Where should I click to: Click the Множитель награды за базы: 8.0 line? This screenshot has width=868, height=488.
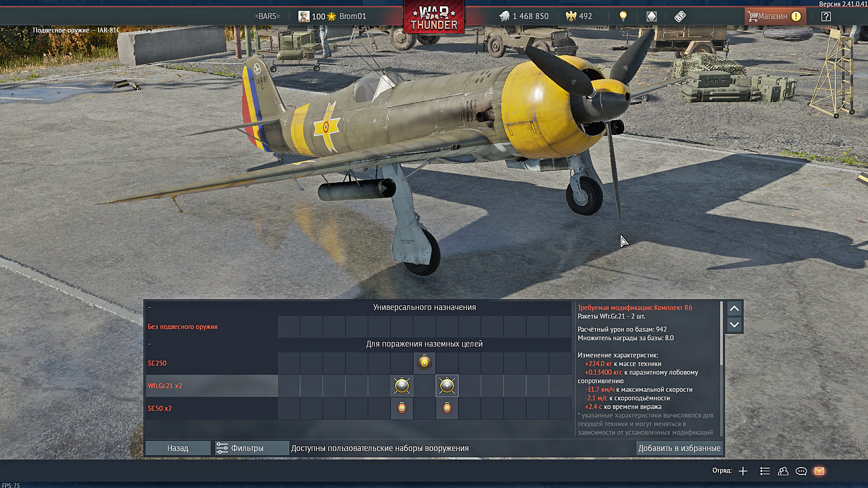[626, 338]
